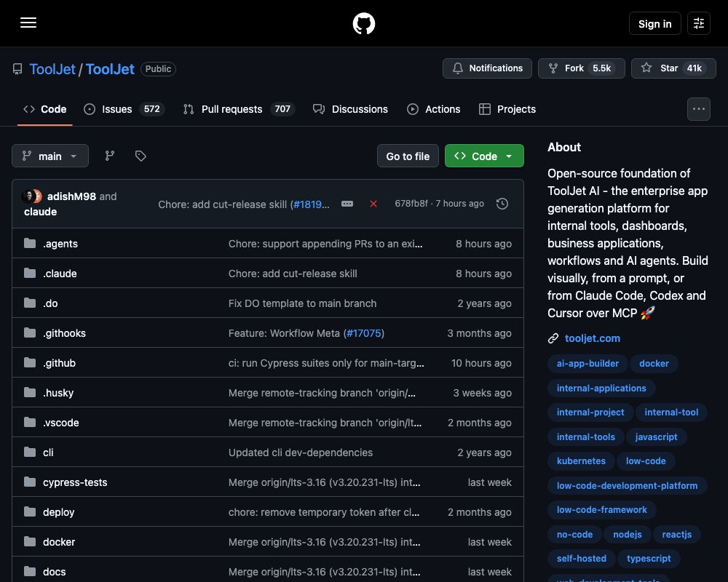Open the .husky folder name

tap(58, 393)
